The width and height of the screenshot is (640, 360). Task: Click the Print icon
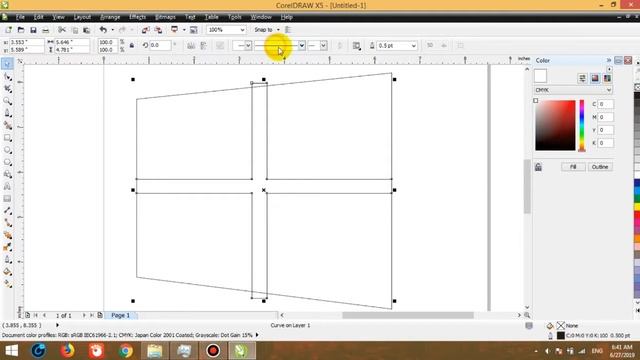(46, 30)
